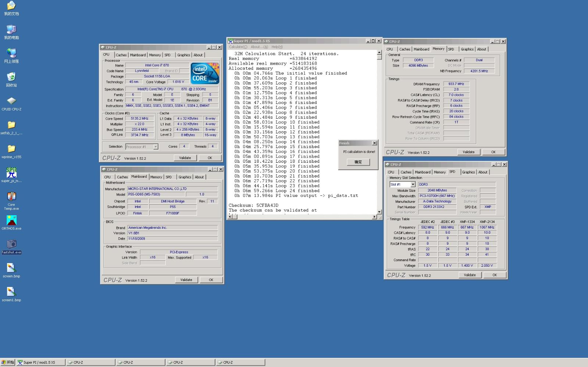Switch to Caches tab in CPU window
This screenshot has width=588, height=367.
tap(121, 55)
